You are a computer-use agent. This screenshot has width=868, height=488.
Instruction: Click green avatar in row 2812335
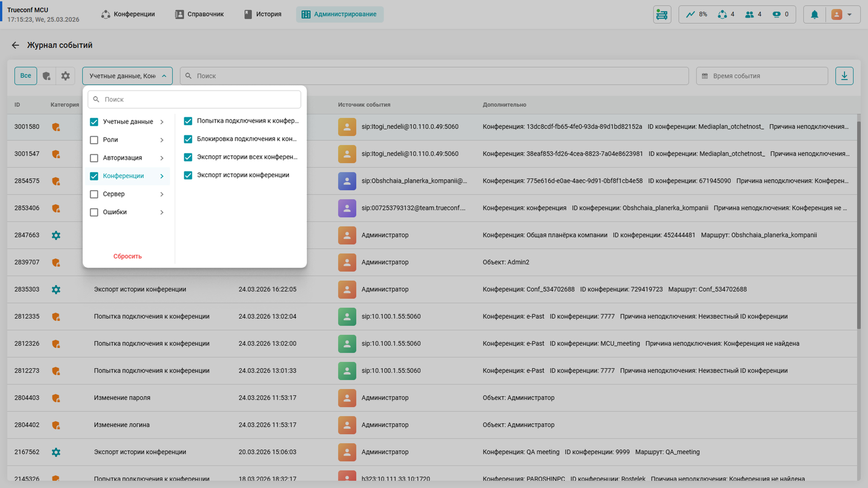[x=347, y=317]
